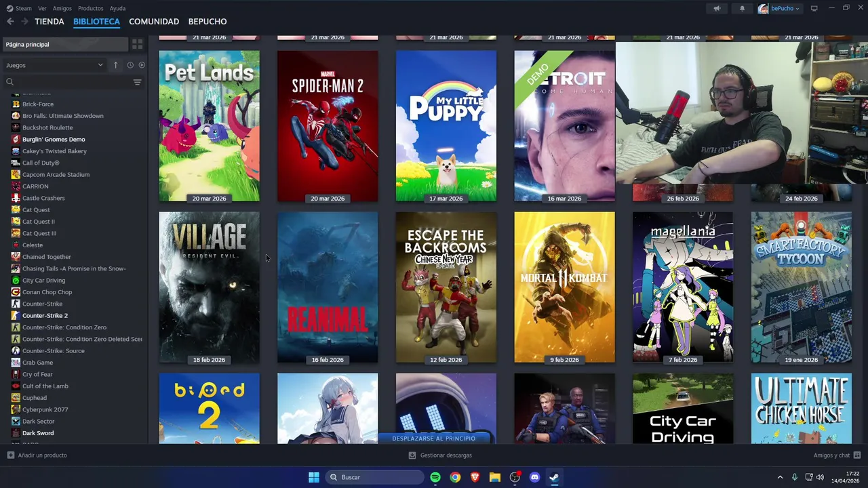
Task: Select Resident Evil Village cover
Action: click(x=209, y=287)
